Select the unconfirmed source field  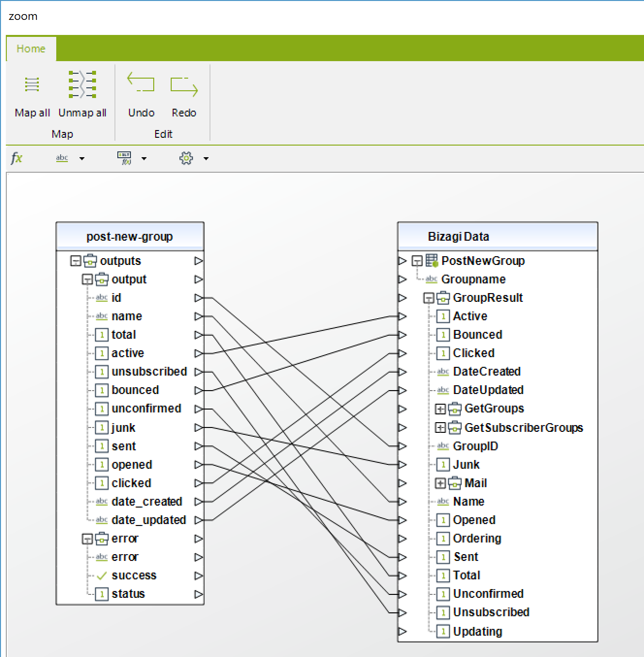tap(146, 409)
